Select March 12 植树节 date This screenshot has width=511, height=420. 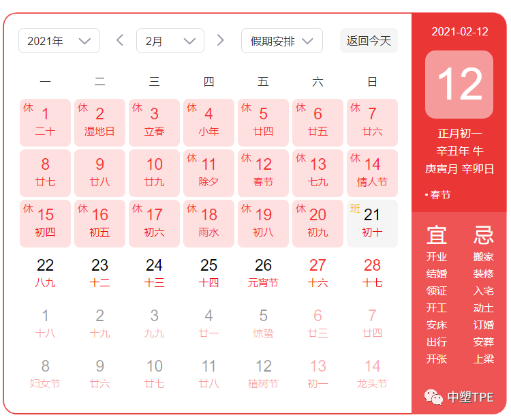263,374
